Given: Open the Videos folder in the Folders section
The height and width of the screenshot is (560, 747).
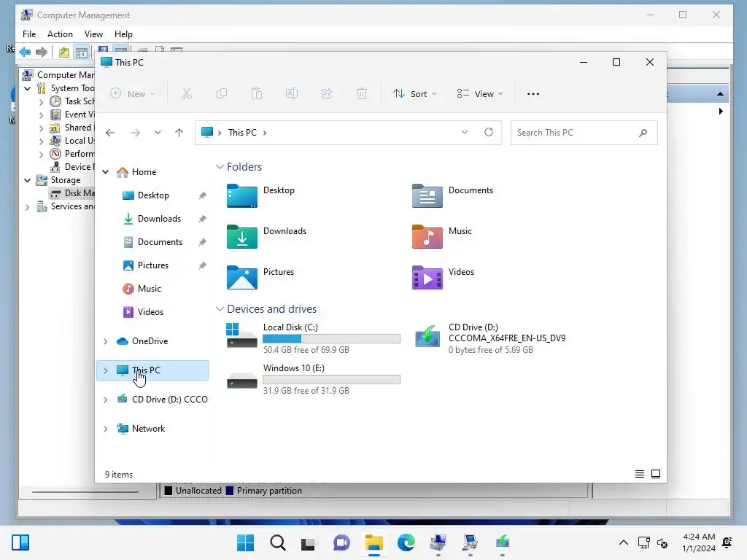Looking at the screenshot, I should point(443,278).
